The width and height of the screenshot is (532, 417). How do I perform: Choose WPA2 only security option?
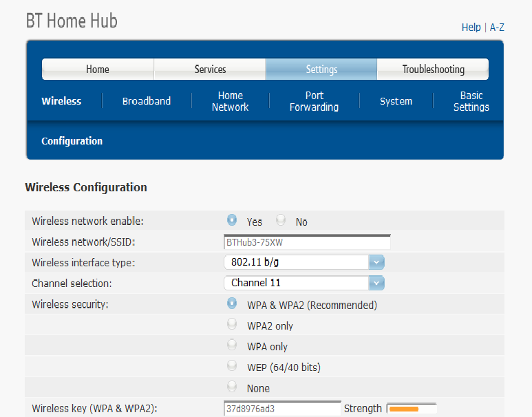232,324
